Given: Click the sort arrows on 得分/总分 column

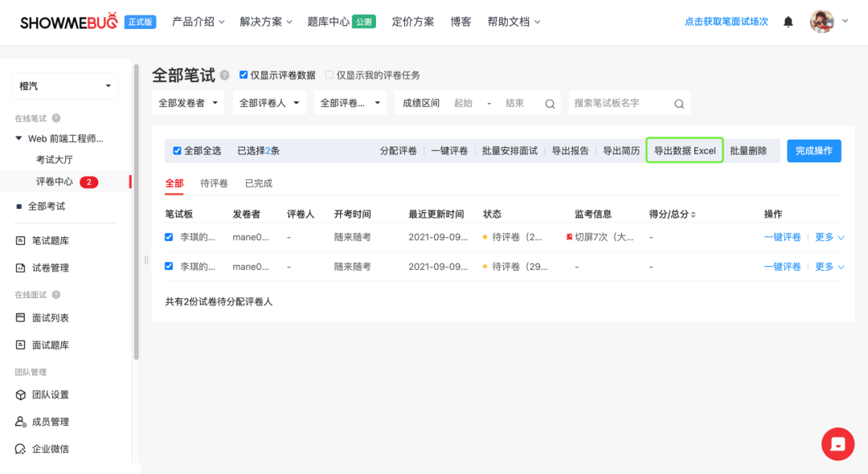Looking at the screenshot, I should click(x=693, y=215).
